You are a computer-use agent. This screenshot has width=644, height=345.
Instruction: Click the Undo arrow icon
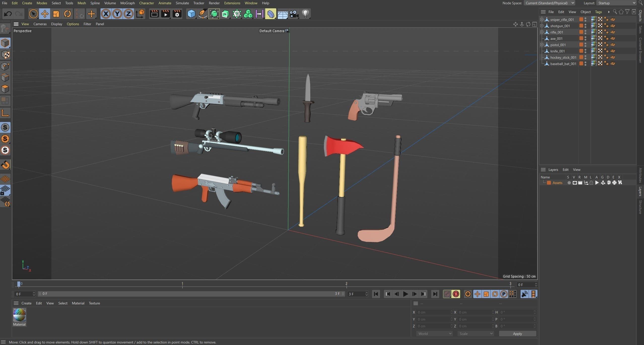pyautogui.click(x=8, y=14)
